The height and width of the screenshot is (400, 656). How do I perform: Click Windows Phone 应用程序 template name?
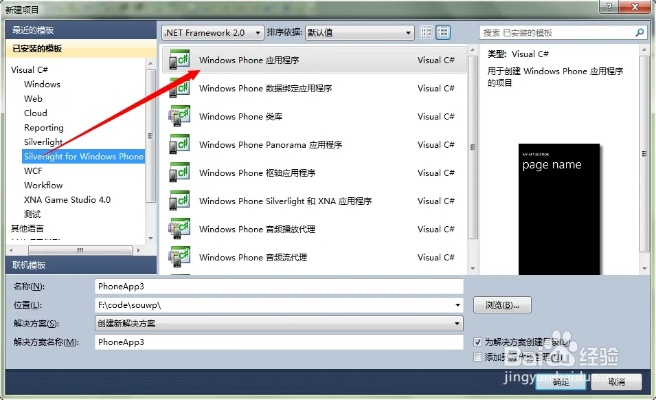tap(249, 60)
